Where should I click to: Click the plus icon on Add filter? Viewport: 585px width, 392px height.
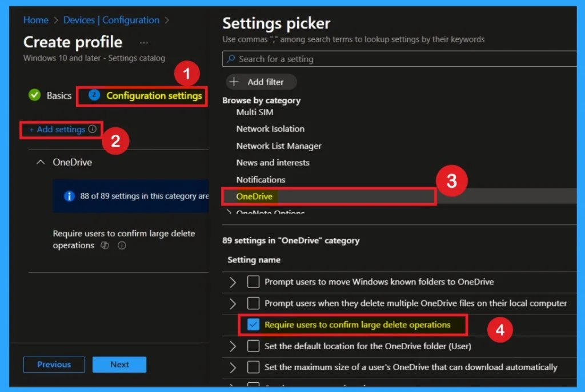click(x=234, y=82)
